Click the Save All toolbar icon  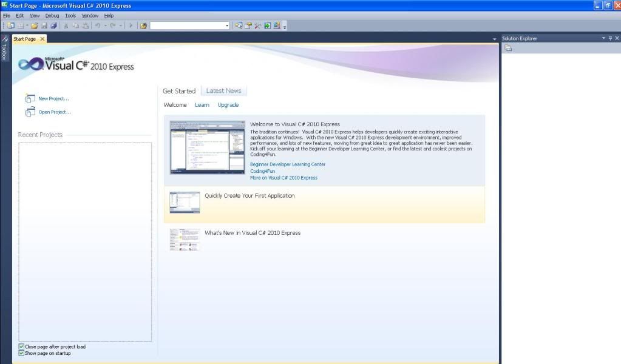pos(53,25)
